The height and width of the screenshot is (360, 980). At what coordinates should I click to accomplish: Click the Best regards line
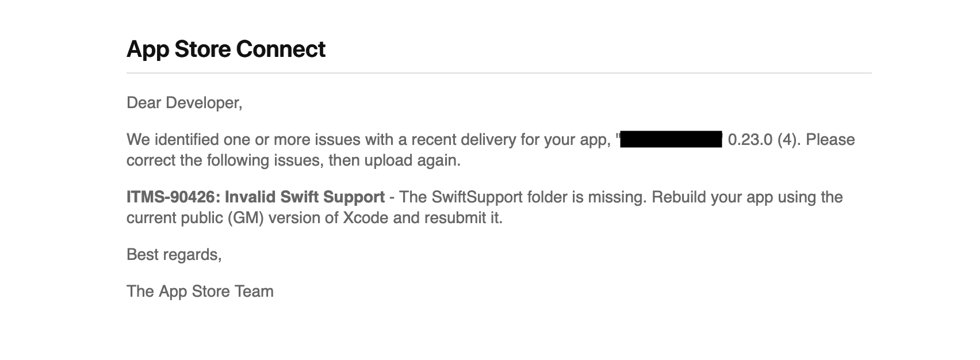[x=174, y=255]
